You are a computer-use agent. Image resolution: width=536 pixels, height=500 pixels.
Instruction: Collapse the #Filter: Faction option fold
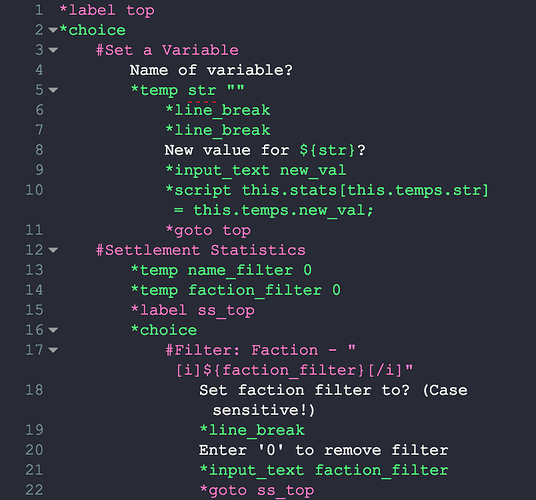click(53, 350)
